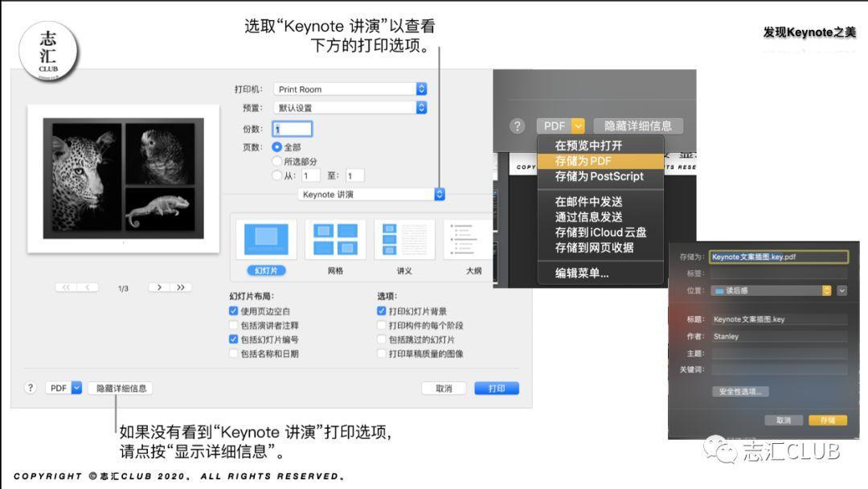Image resolution: width=868 pixels, height=489 pixels.
Task: Enable 包括名称和日期 checkbox
Action: point(234,353)
